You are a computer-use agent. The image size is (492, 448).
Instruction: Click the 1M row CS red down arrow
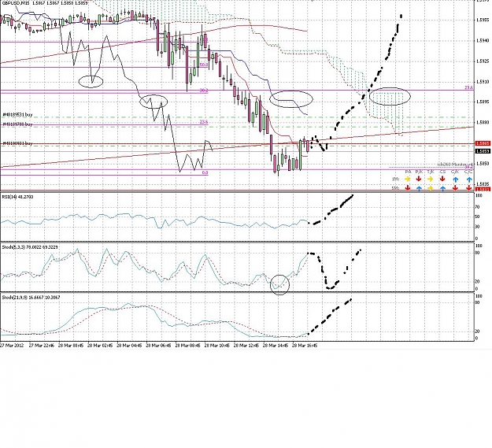coord(442,180)
